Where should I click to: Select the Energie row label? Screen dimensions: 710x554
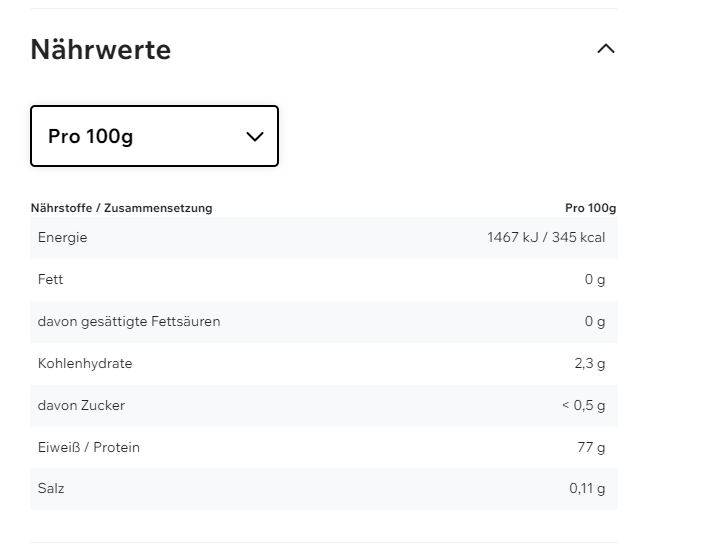62,238
